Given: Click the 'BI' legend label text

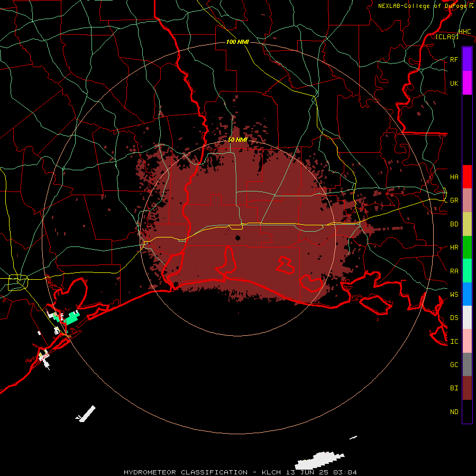Looking at the screenshot, I should (x=454, y=388).
